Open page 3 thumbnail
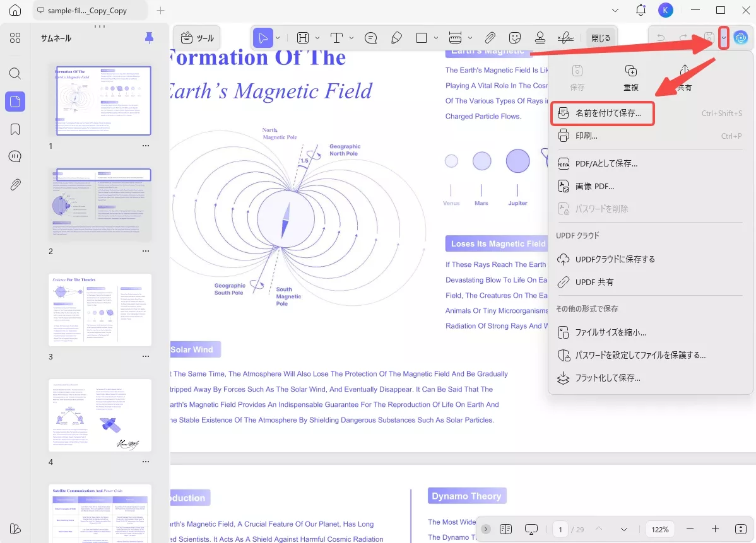Screen dimensions: 756x543 (100, 310)
